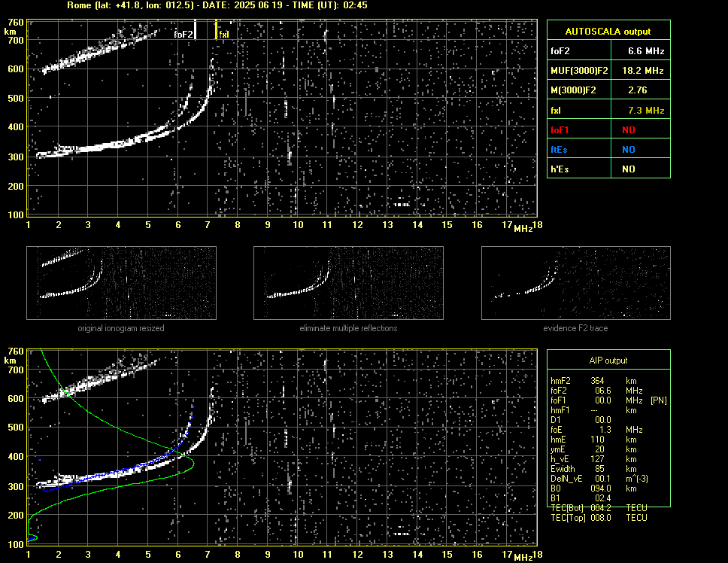Click the 'h_vE' value '127'
The width and height of the screenshot is (728, 563).
coord(598,459)
